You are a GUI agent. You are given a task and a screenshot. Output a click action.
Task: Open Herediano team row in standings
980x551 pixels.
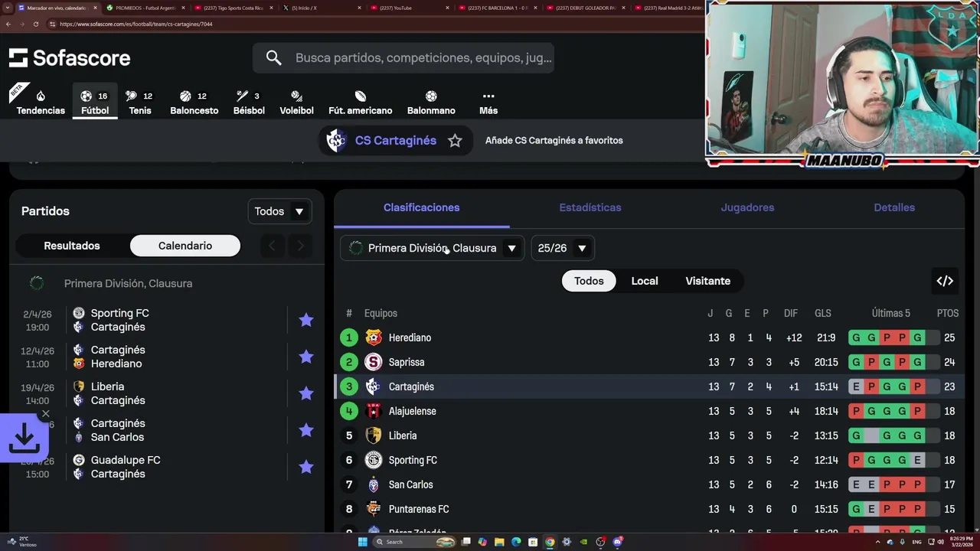click(x=649, y=337)
